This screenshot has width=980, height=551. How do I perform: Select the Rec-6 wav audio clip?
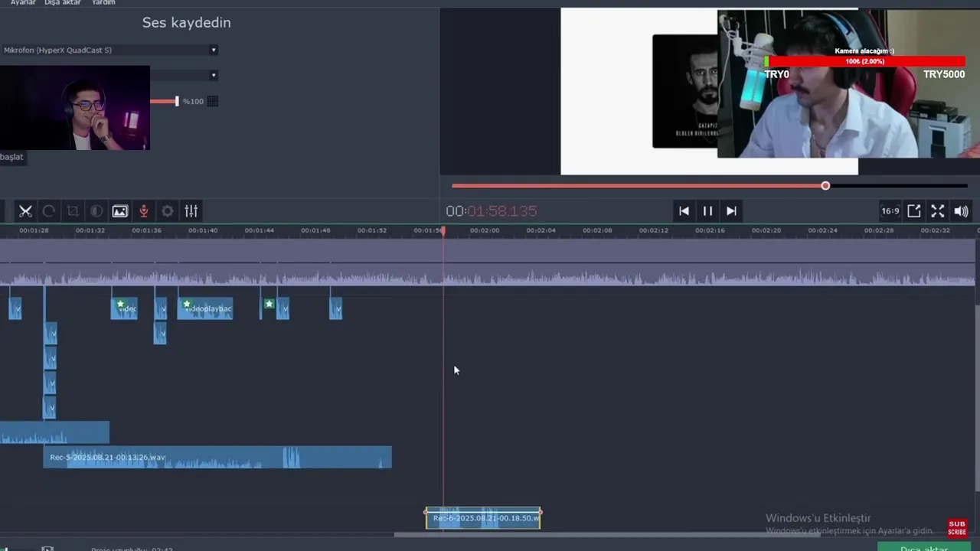click(483, 518)
